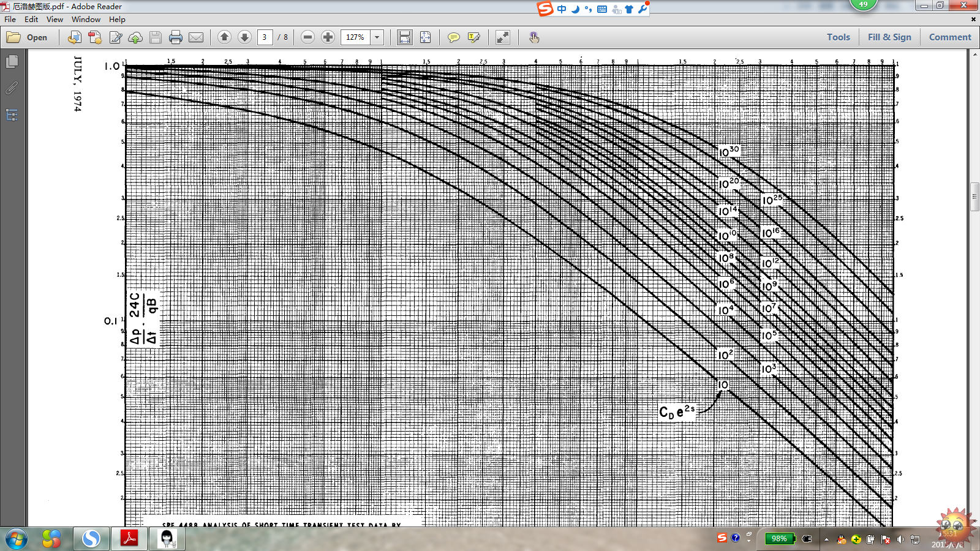Zoom in with the plus button
The height and width of the screenshot is (551, 980).
328,37
